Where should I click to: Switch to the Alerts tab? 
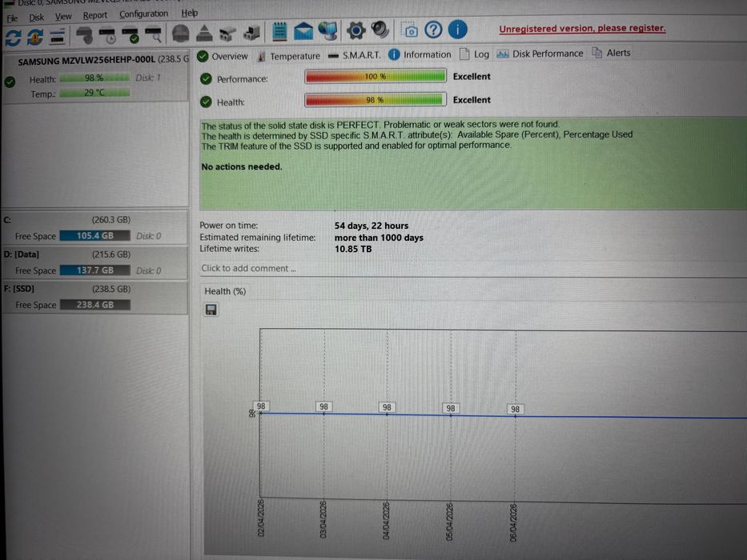[x=611, y=53]
